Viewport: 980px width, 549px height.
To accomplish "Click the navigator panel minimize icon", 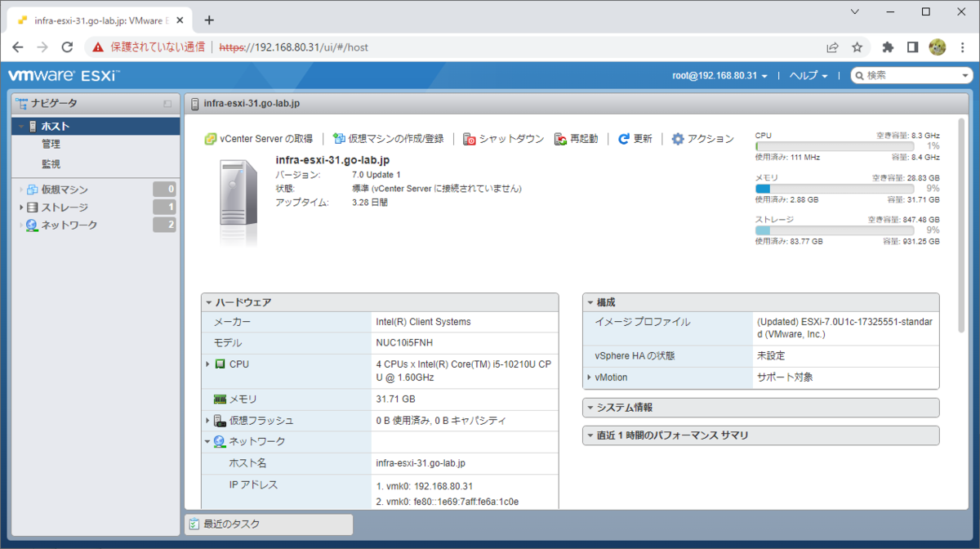I will tap(167, 104).
